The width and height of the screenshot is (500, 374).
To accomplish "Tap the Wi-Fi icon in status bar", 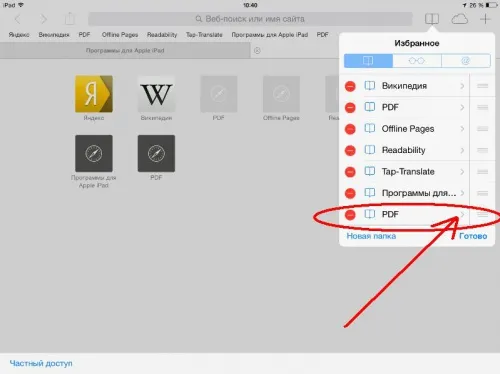I will click(x=21, y=5).
